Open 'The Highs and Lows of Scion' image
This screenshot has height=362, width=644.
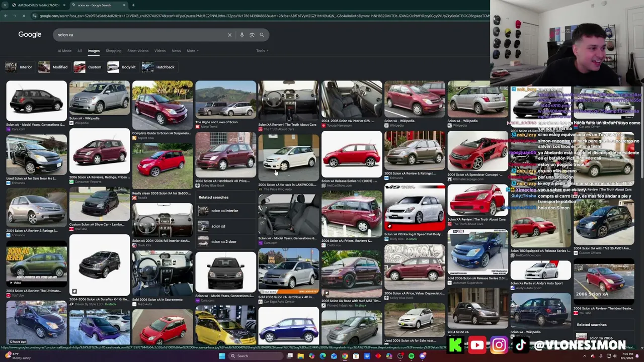pyautogui.click(x=225, y=100)
